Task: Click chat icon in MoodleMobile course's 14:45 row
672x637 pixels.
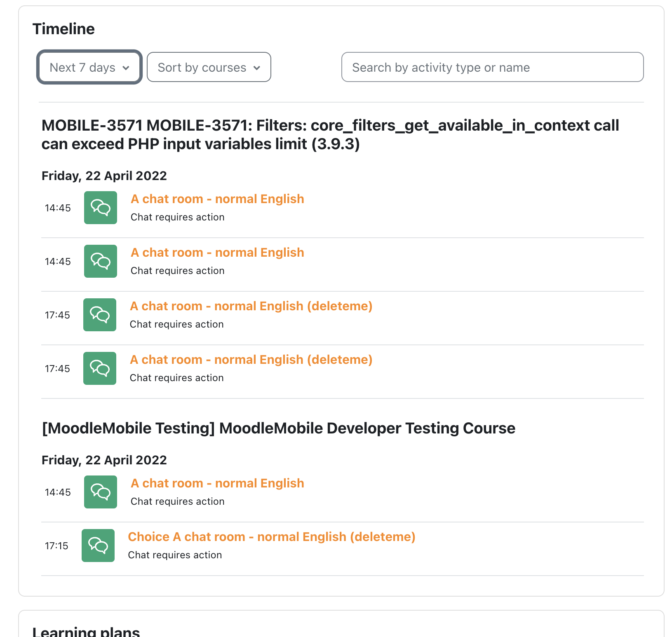Action: tap(101, 492)
